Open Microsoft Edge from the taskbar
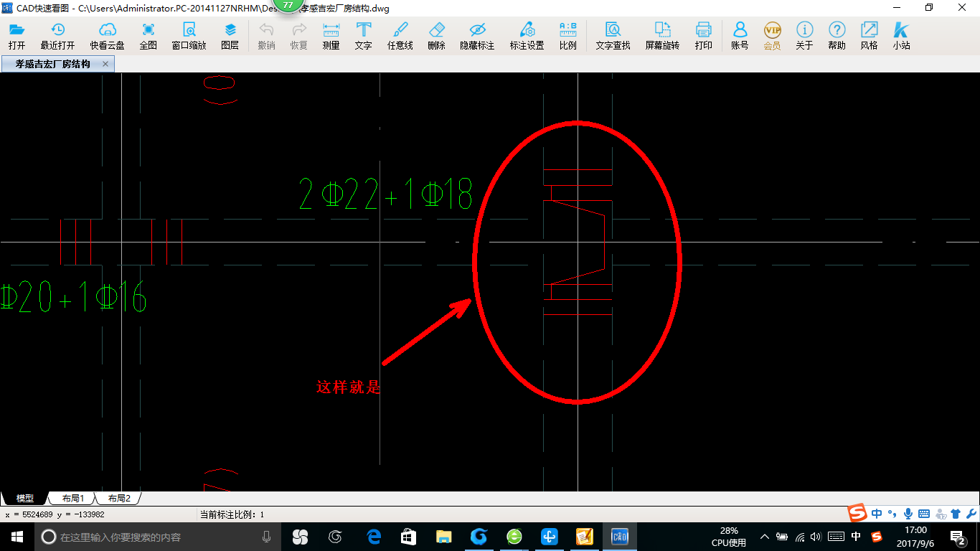 pyautogui.click(x=374, y=537)
